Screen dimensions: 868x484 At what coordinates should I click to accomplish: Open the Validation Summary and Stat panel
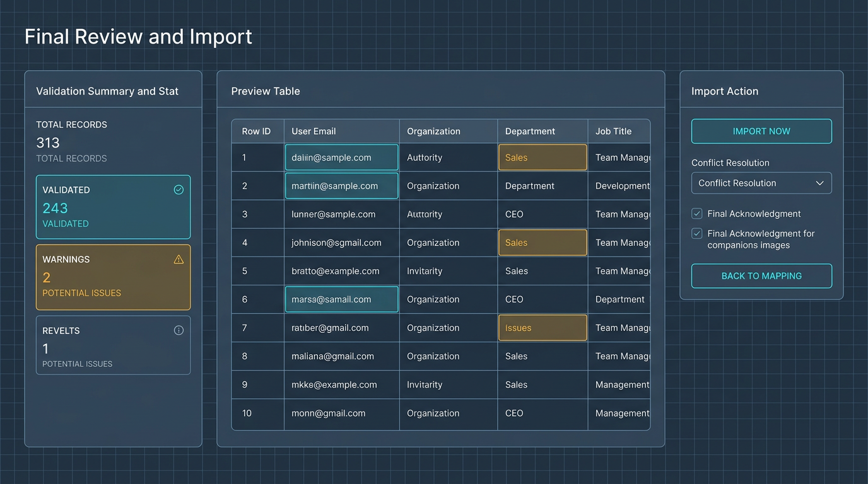click(x=107, y=91)
